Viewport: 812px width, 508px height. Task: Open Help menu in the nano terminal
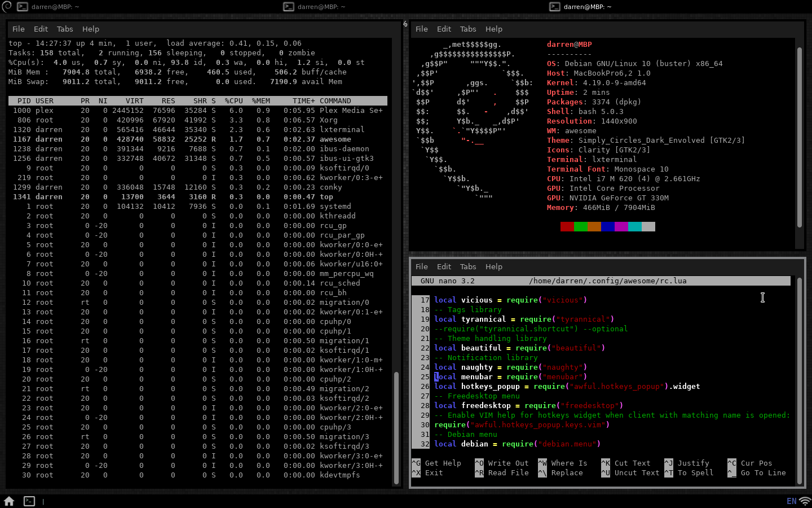tap(493, 266)
